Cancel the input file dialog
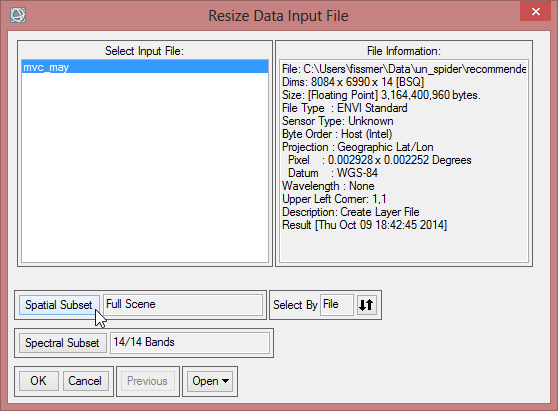Viewport: 558px width, 411px height. point(85,381)
